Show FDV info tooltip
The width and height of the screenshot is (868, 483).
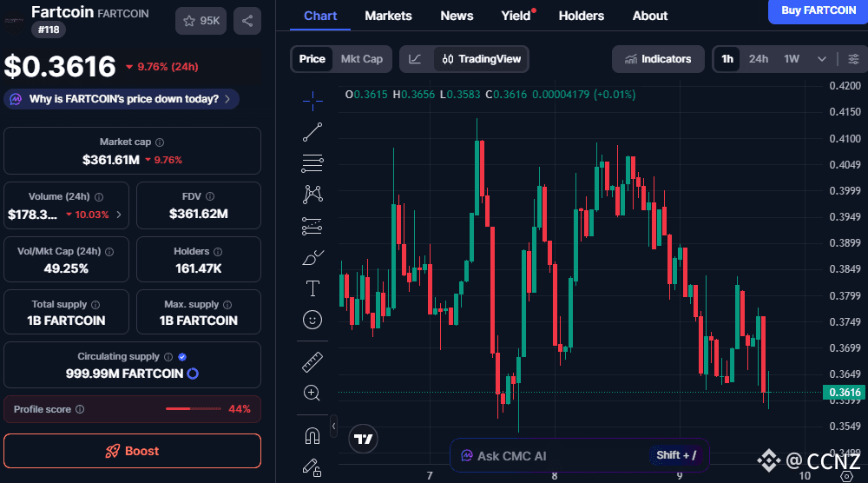210,196
